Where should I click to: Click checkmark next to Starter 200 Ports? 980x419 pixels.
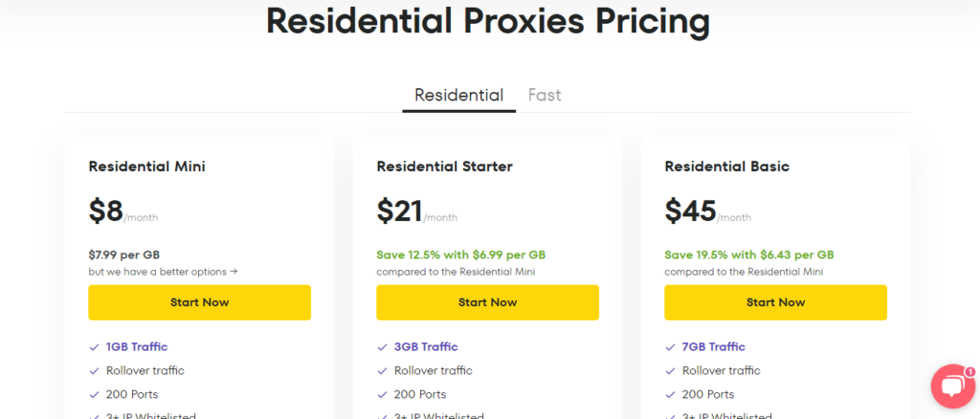(382, 394)
